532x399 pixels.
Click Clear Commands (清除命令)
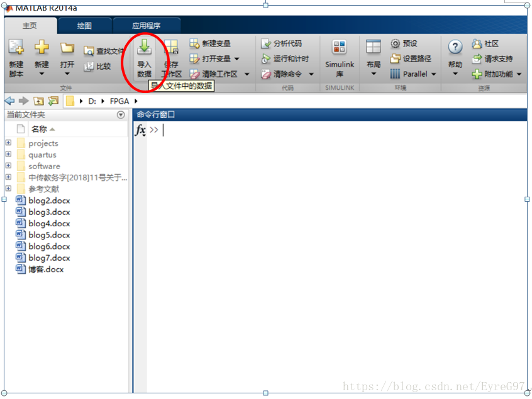click(x=281, y=74)
